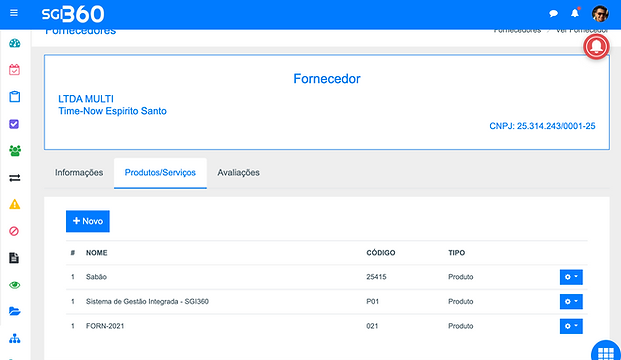Screen dimensions: 621x360
Task: Open Avaliações tab
Action: (238, 173)
